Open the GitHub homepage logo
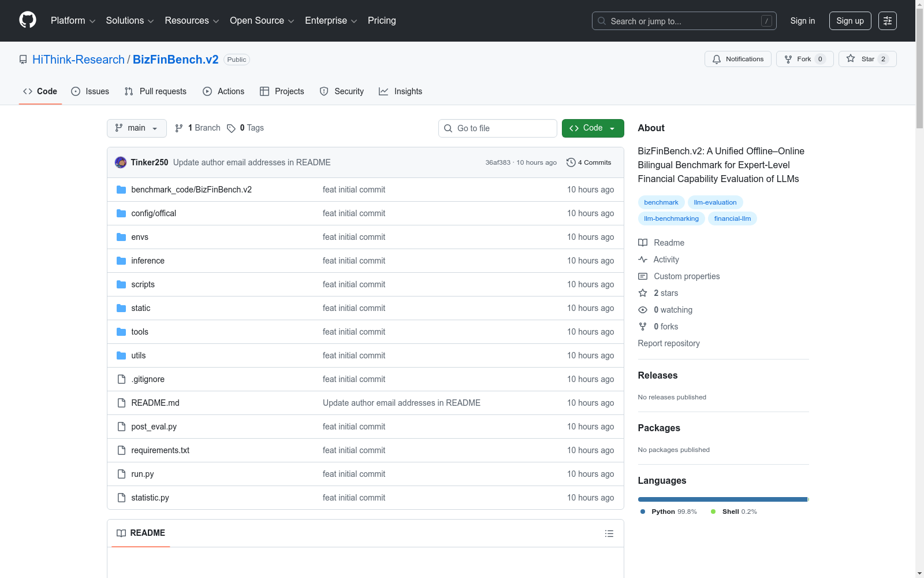Viewport: 924px width, 578px height. pos(28,20)
